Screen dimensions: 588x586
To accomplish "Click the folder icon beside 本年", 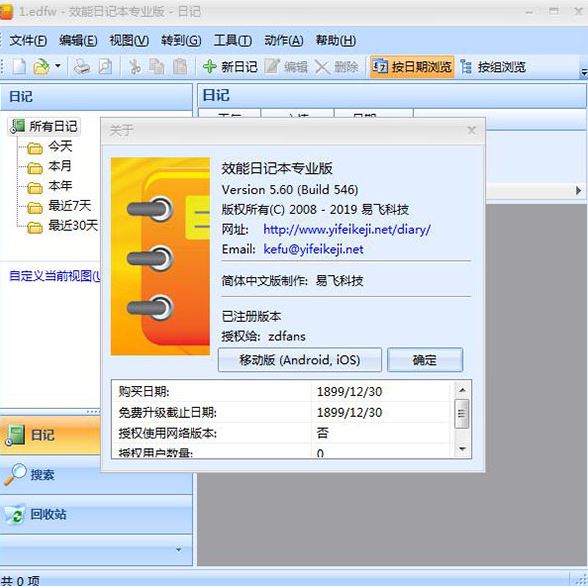I will coord(35,187).
